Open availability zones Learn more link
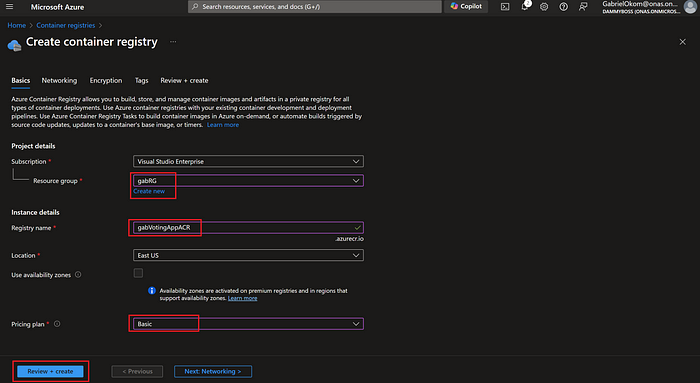Screen dimensions: 700x383 pyautogui.click(x=242, y=298)
